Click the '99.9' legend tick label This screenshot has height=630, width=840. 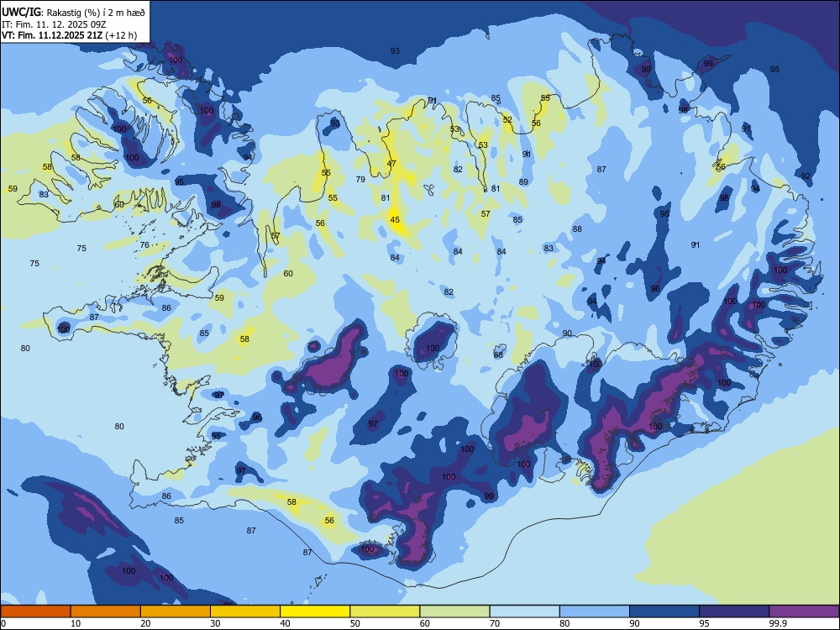(778, 623)
